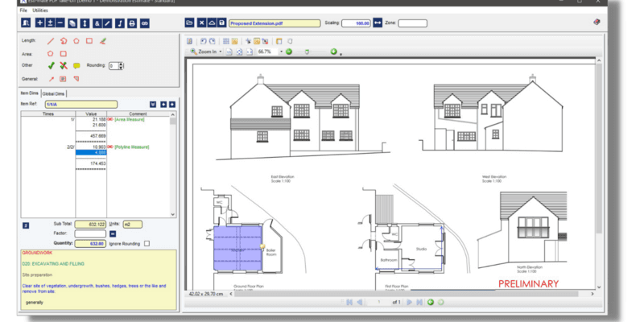Click the Item Ref field
644x322 pixels.
(x=81, y=105)
